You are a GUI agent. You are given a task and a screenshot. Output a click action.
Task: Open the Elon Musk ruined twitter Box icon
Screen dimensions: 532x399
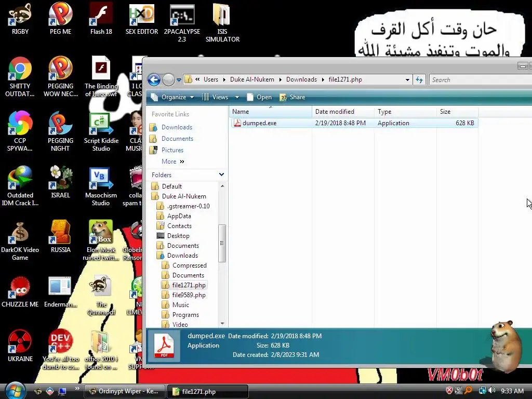101,240
